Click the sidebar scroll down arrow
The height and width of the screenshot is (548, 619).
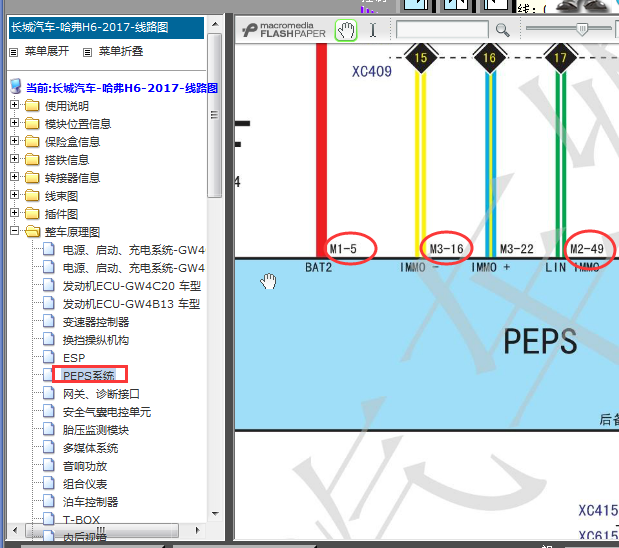coord(215,514)
